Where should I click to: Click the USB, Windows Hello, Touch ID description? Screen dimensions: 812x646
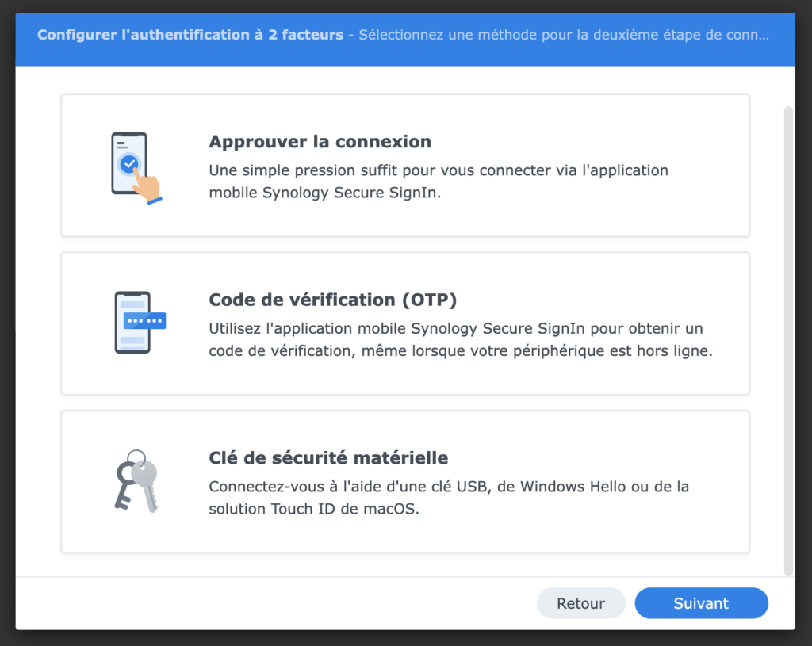click(x=449, y=498)
